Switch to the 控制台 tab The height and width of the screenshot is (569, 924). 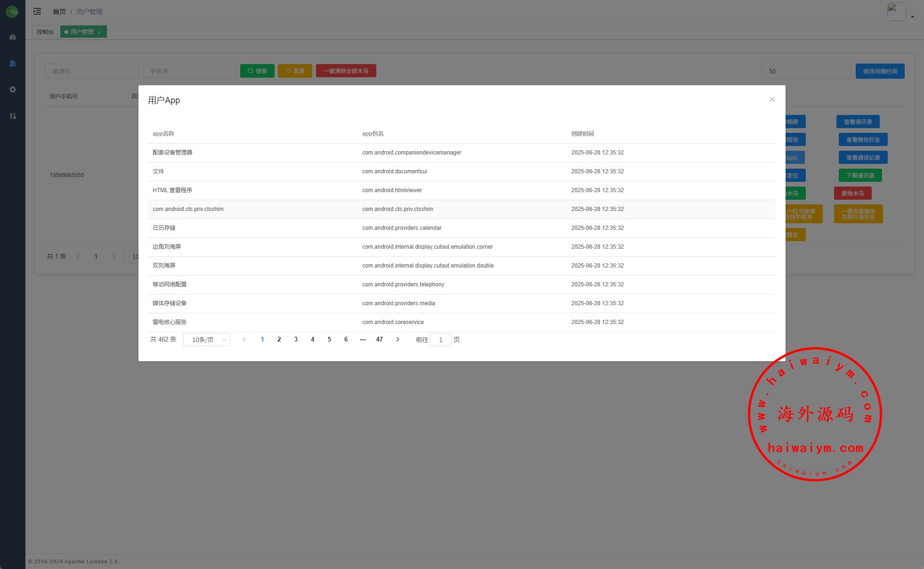coord(45,32)
